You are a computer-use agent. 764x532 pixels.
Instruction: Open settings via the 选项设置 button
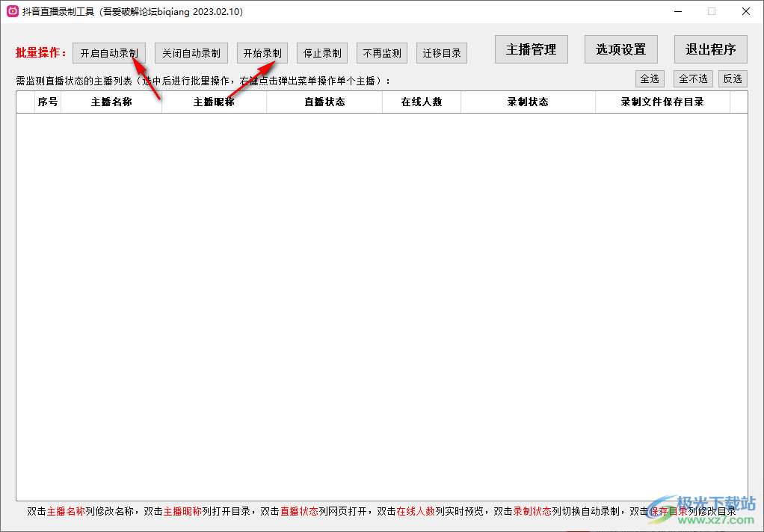point(620,49)
